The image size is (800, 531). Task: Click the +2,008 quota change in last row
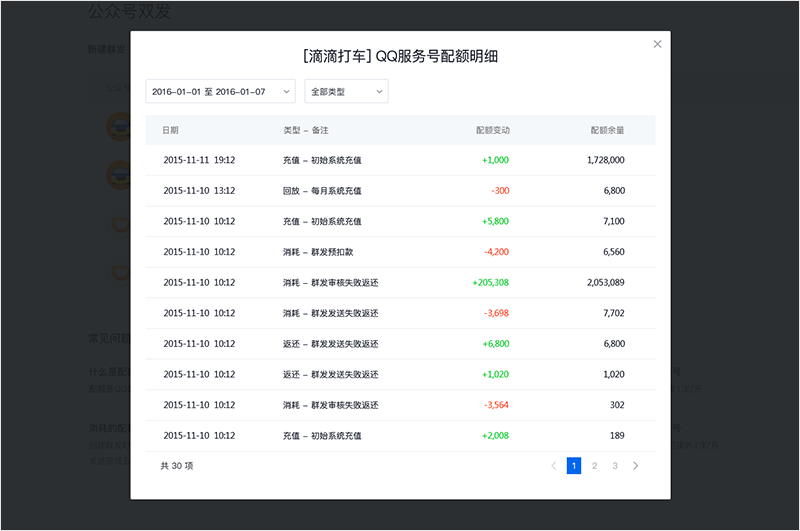tap(495, 436)
